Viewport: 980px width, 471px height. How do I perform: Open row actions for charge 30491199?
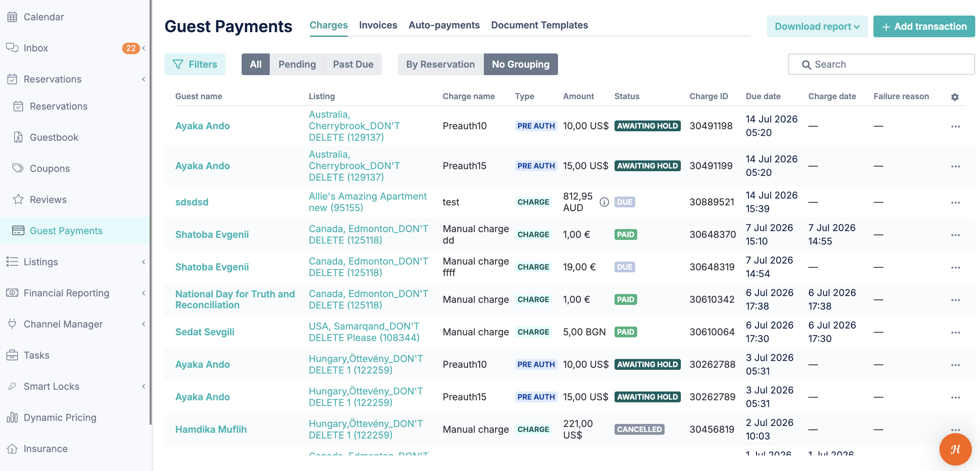956,166
